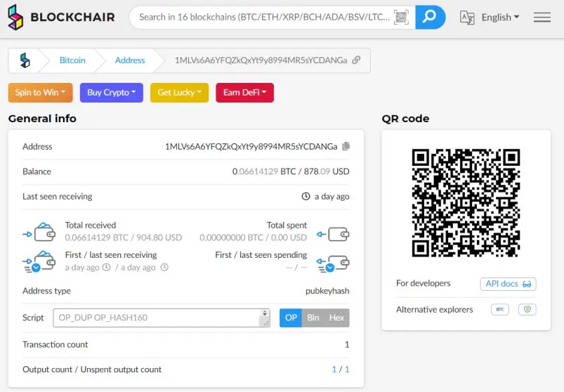Expand the Earn DeFi dropdown
The image size is (564, 392).
click(x=244, y=93)
